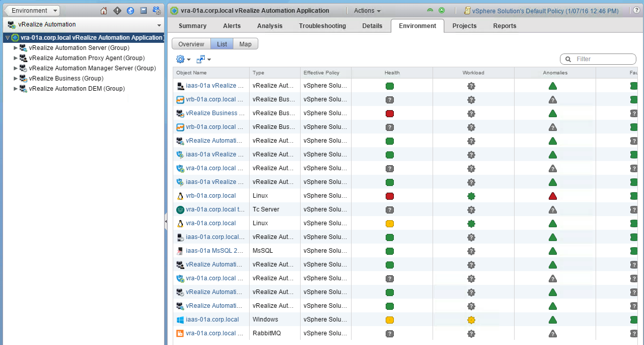644x345 pixels.
Task: Sort by the Anomalies column header
Action: click(555, 73)
